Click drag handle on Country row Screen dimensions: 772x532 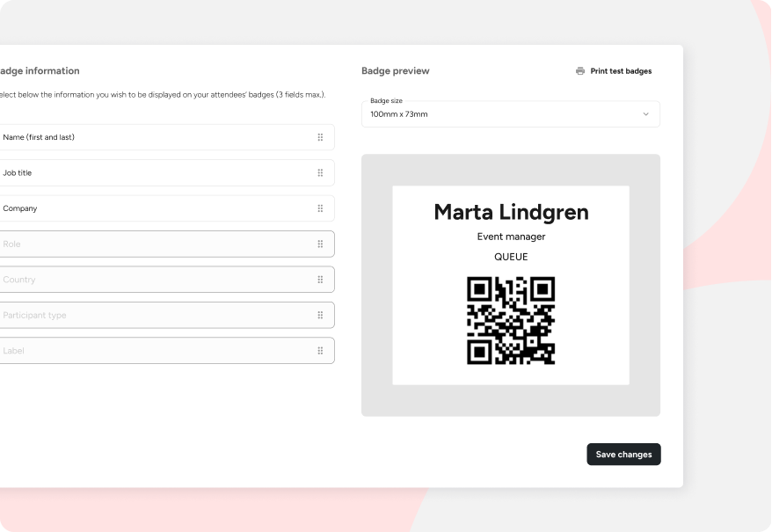point(321,280)
